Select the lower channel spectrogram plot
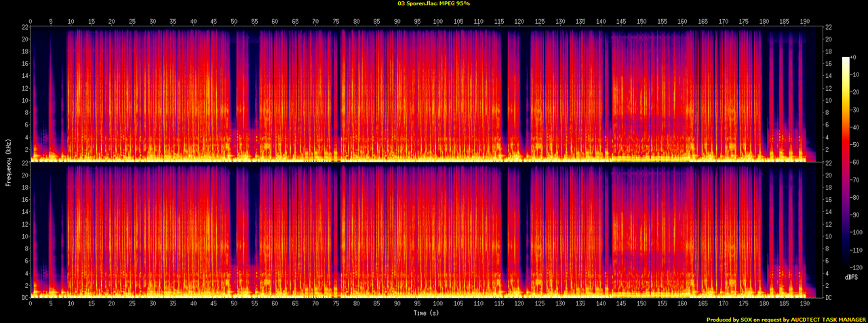This screenshot has width=868, height=323. (x=426, y=230)
